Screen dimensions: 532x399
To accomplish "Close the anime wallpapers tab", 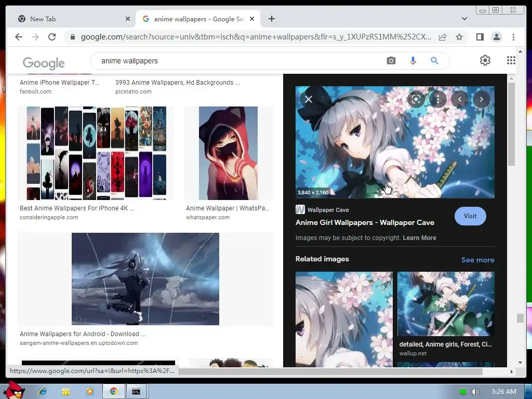I will (252, 19).
